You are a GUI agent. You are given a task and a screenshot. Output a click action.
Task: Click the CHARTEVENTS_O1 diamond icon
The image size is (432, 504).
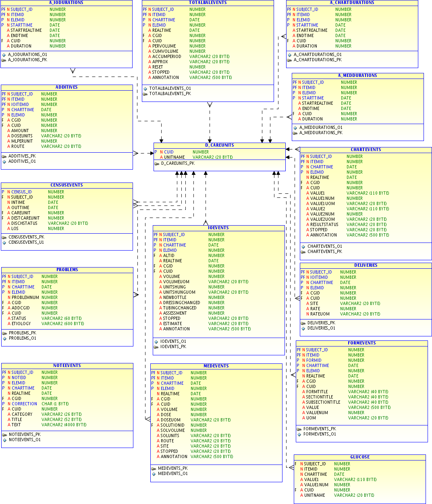303,247
